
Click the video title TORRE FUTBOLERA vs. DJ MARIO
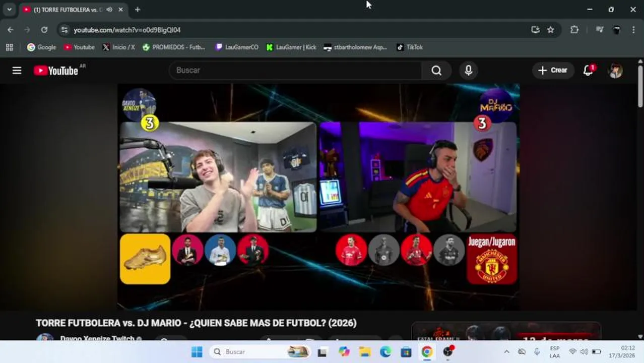coord(196,323)
